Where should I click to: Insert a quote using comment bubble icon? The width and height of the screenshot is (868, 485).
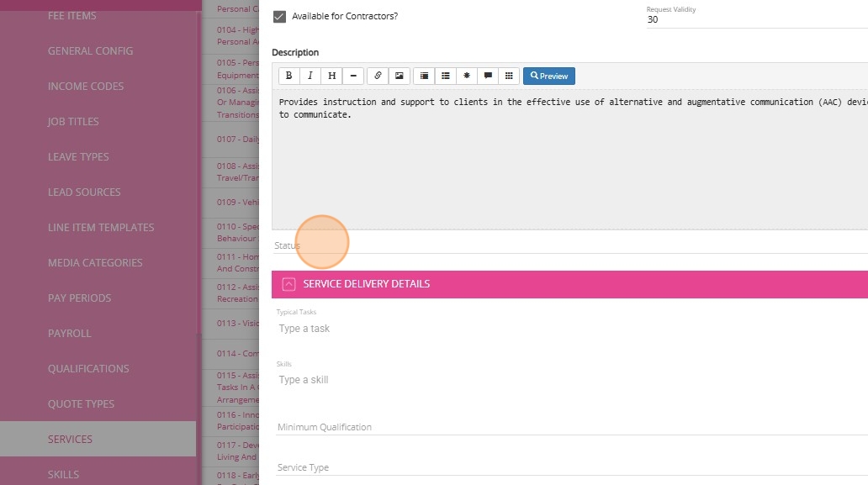tap(488, 76)
